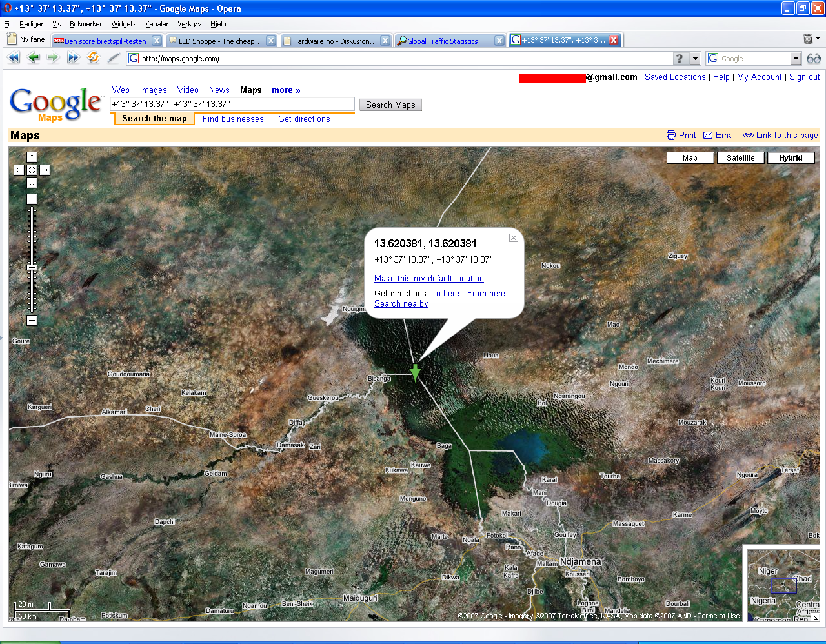The image size is (826, 644).
Task: Click the Google search box in toolbar
Action: (754, 59)
